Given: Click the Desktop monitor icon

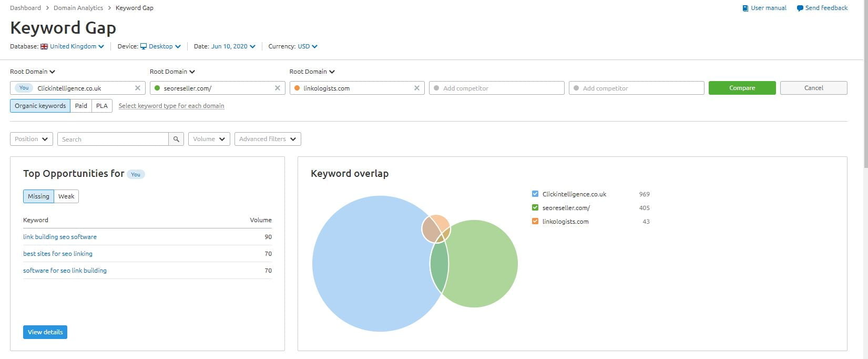Looking at the screenshot, I should [x=144, y=46].
